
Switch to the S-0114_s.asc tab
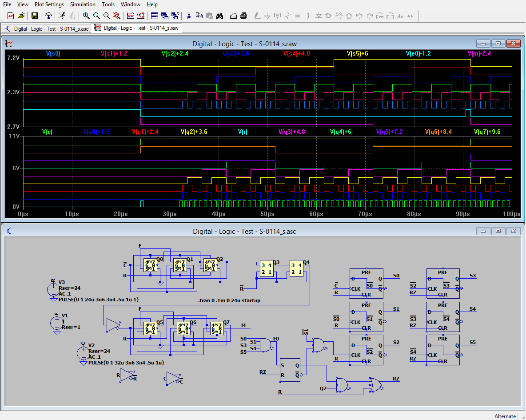47,28
